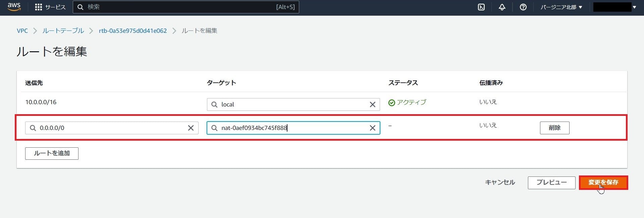Open the CloudShell terminal icon
Viewport: 644px width, 218px height.
[x=481, y=7]
